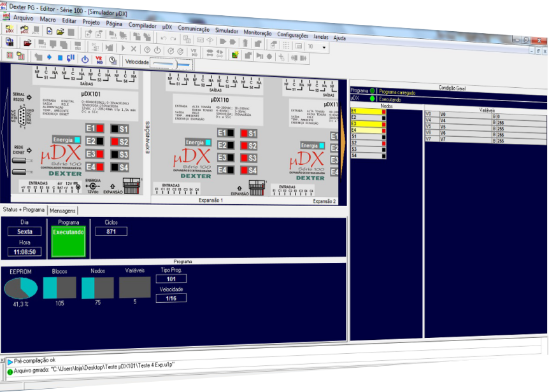Click the gray power symbol icon
The height and width of the screenshot is (392, 549).
[x=157, y=50]
